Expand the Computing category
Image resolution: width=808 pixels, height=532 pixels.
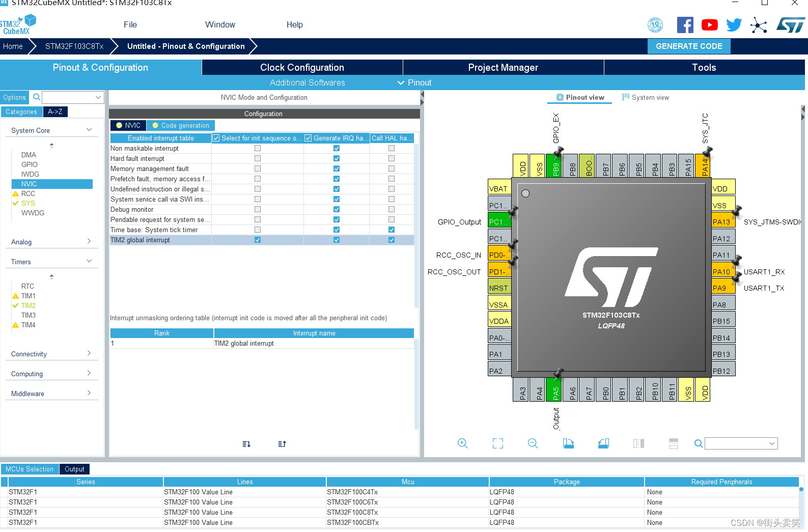pyautogui.click(x=89, y=373)
